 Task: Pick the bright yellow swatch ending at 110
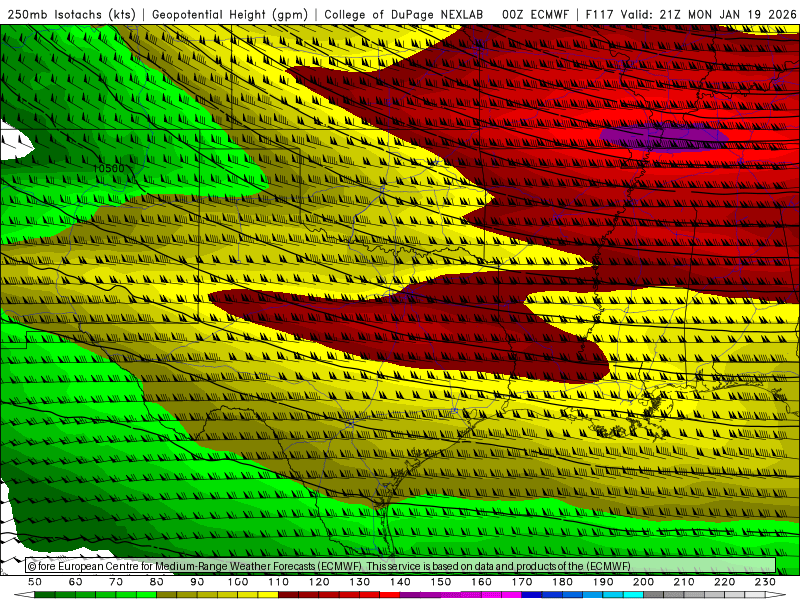(268, 595)
